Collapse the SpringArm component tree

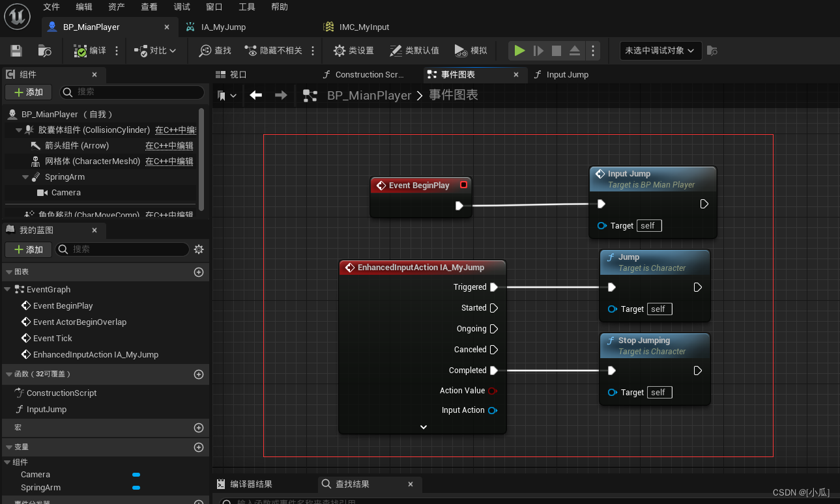tap(25, 177)
